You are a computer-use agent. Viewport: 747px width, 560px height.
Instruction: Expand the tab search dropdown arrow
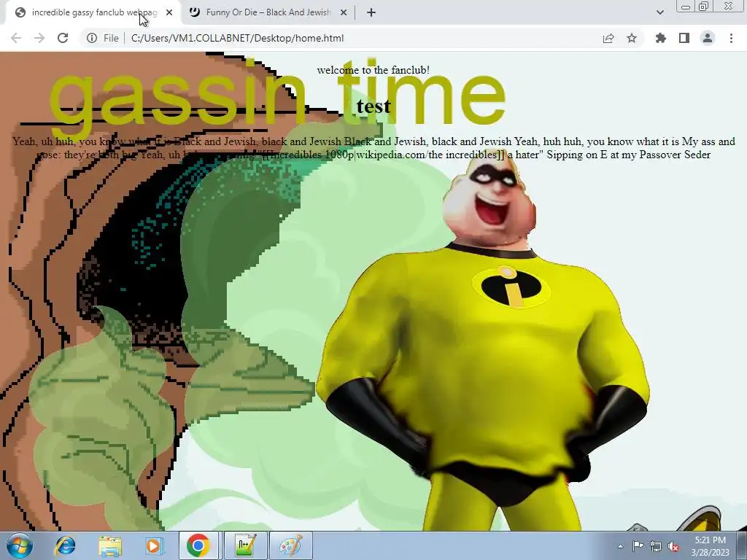point(659,12)
